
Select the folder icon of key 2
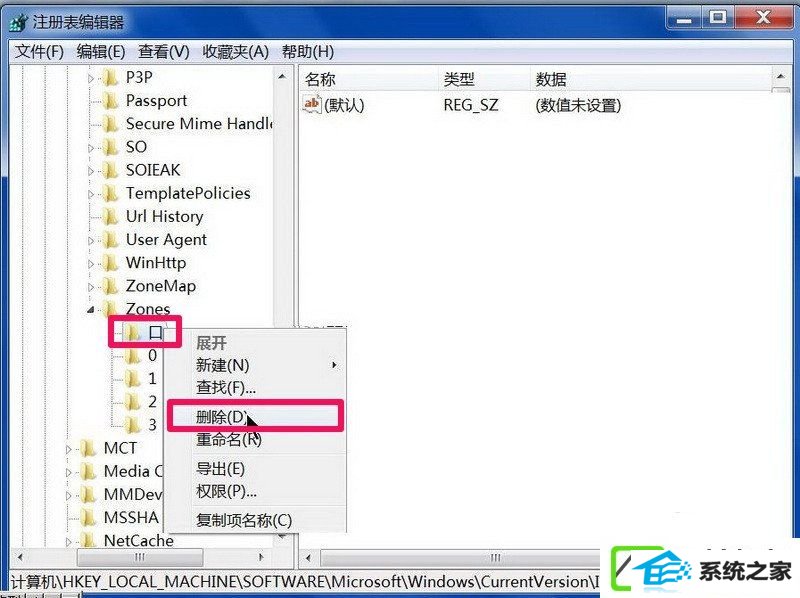pos(133,402)
